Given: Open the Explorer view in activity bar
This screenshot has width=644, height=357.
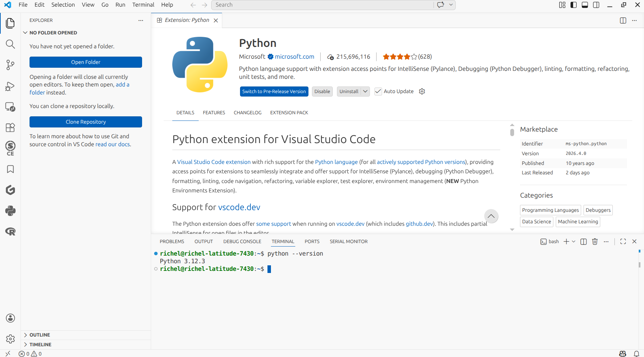Looking at the screenshot, I should [10, 23].
